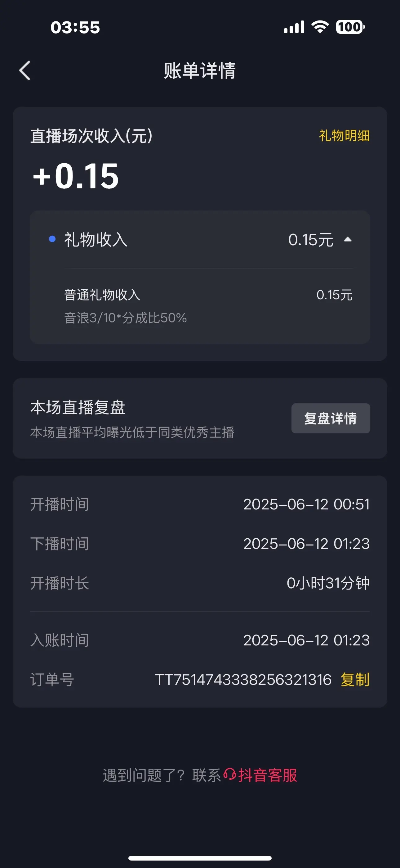The width and height of the screenshot is (400, 868).
Task: Tap the +0.15 income total
Action: (75, 175)
